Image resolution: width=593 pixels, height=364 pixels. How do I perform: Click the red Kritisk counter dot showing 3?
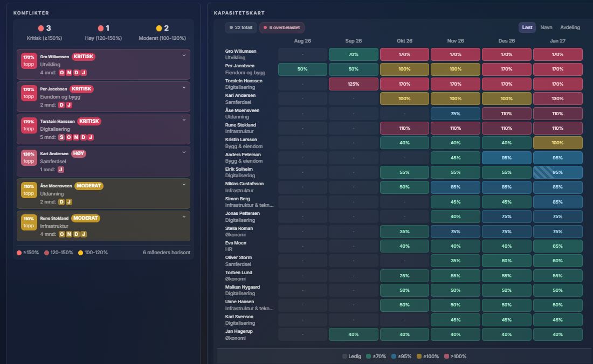41,29
